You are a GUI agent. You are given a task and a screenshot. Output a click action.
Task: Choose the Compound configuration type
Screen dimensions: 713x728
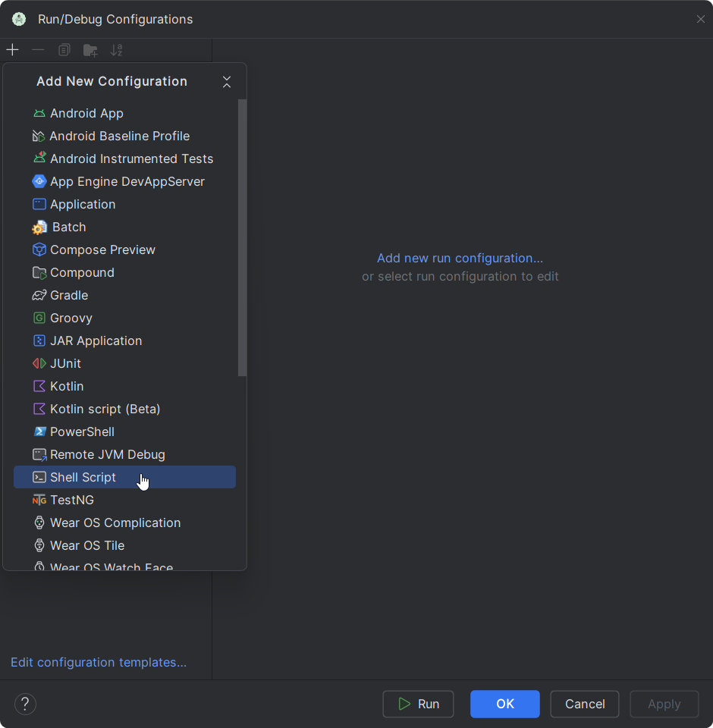click(124, 272)
